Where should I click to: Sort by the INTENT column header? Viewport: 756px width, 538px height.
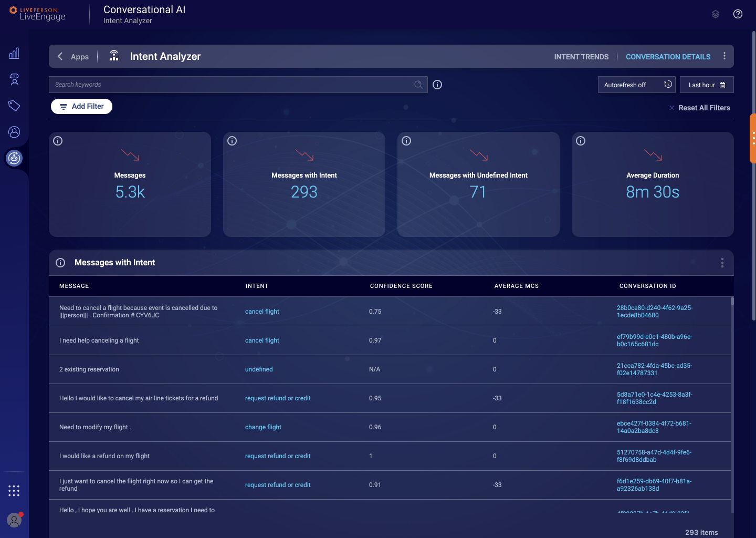pyautogui.click(x=257, y=286)
